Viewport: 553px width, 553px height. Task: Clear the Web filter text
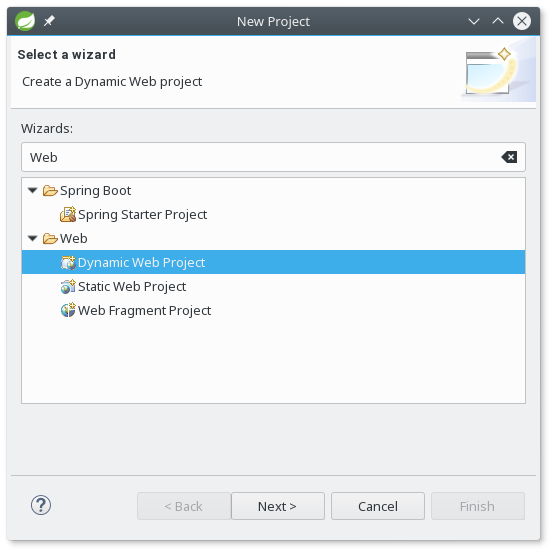coord(509,157)
